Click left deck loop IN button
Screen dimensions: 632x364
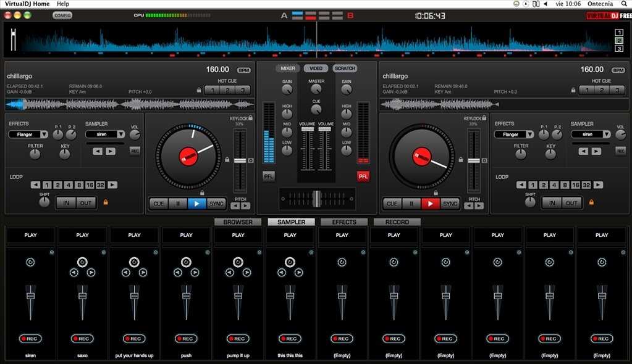tap(65, 203)
